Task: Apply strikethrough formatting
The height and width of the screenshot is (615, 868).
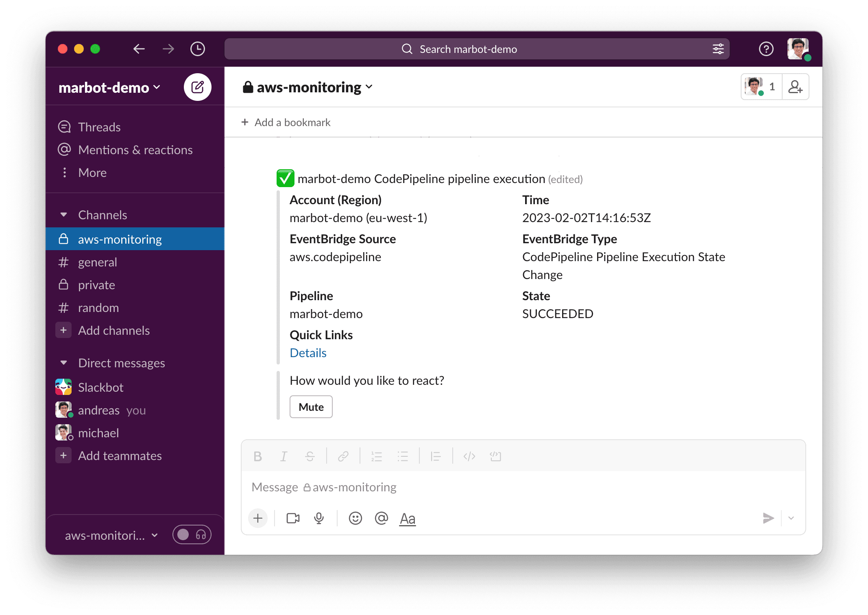Action: (310, 456)
